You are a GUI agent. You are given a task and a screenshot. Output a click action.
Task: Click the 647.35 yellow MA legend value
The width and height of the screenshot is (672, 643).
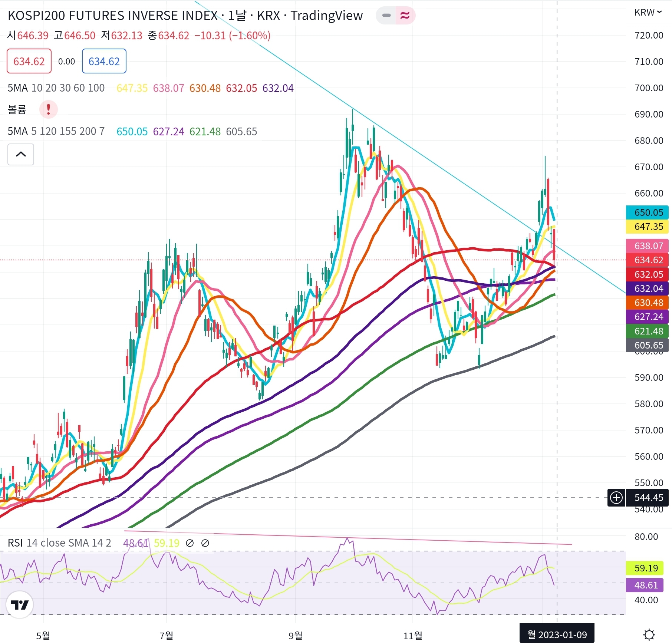[132, 88]
